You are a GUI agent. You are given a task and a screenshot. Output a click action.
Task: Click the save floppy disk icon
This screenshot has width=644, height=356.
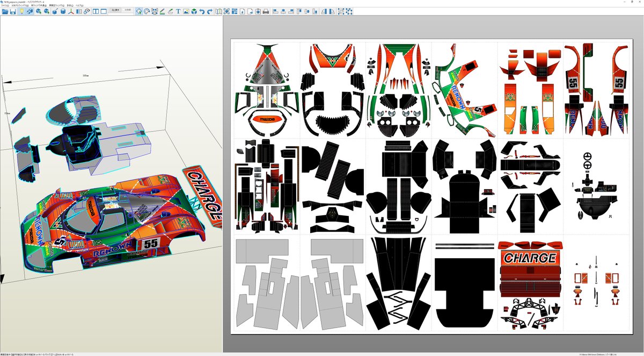(13, 11)
